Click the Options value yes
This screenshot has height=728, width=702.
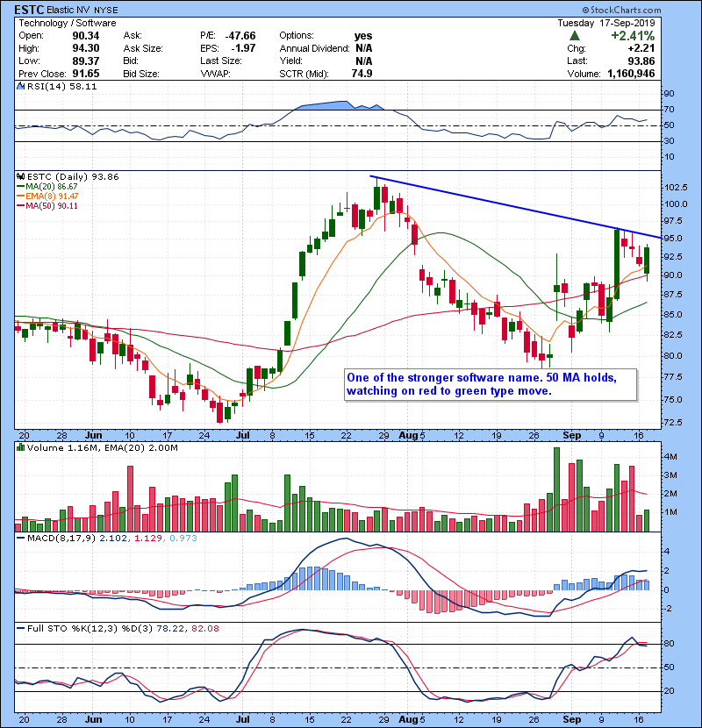[363, 36]
